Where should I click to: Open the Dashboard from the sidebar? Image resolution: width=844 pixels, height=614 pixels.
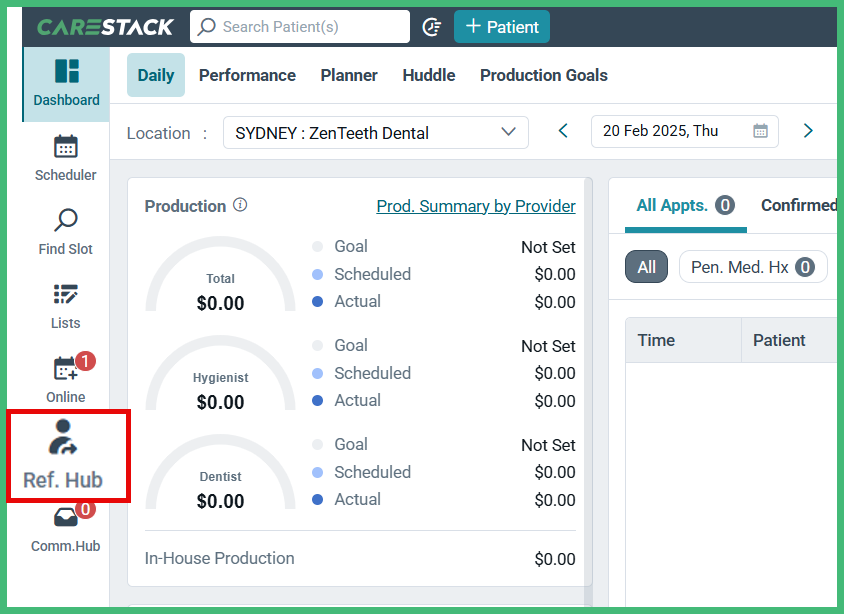(x=65, y=85)
